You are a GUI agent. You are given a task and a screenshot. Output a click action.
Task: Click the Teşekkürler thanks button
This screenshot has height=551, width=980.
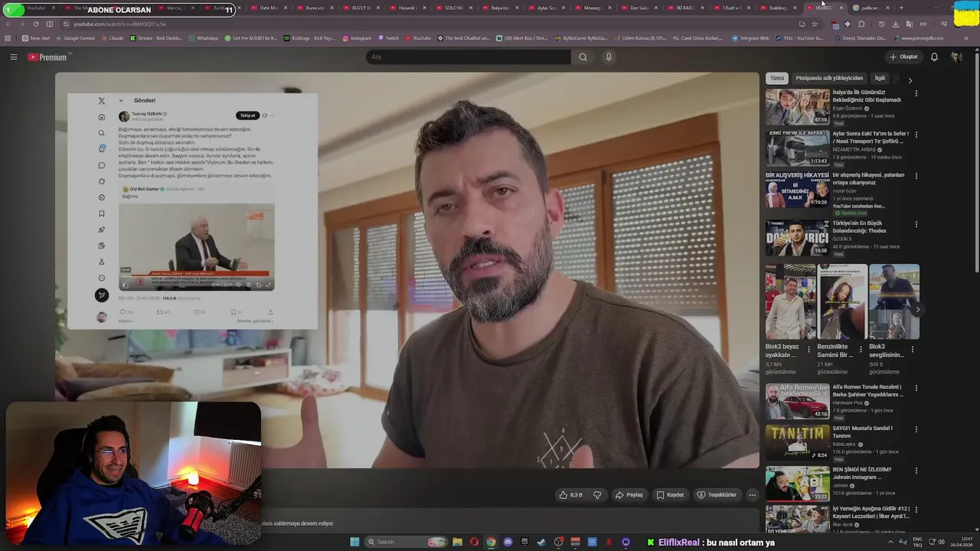(x=717, y=495)
